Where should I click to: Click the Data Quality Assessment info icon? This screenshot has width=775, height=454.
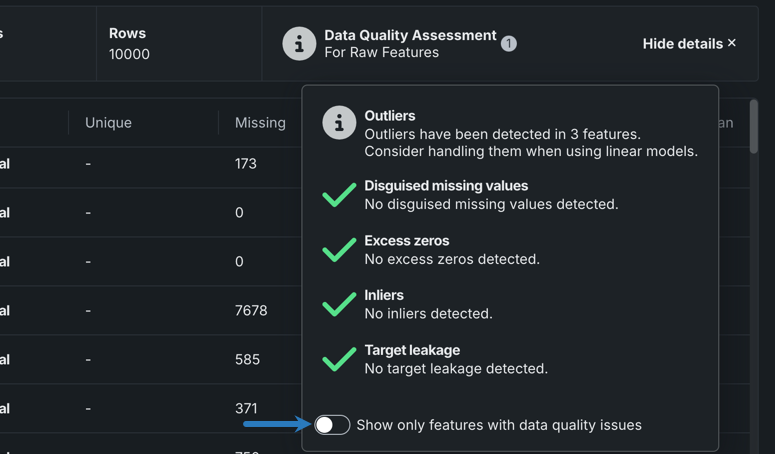299,44
